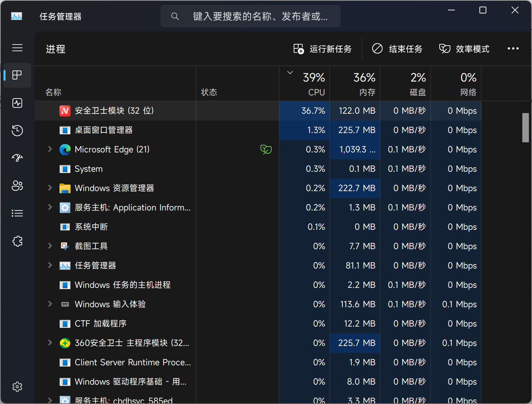Click the 113.6 MB memory cell

(x=355, y=304)
